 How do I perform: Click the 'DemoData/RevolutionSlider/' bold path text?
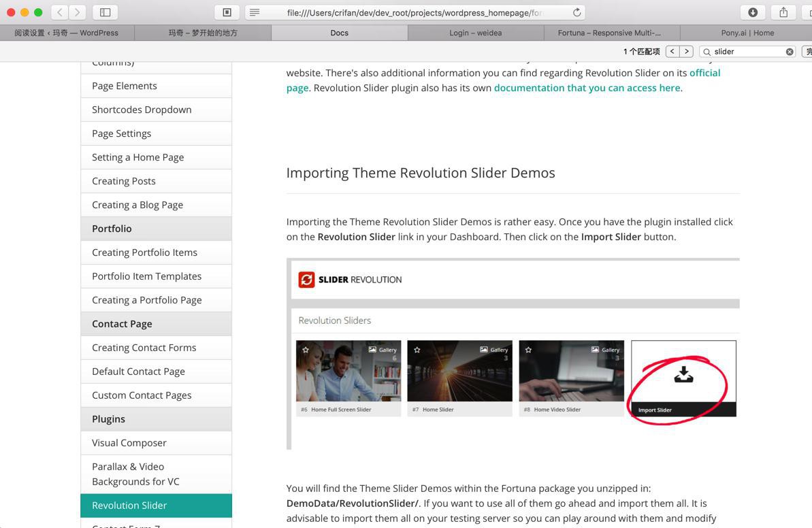click(352, 503)
